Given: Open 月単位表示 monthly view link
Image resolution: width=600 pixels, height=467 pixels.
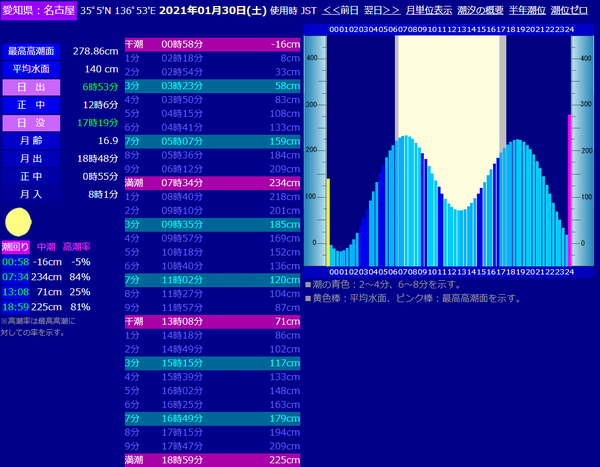Looking at the screenshot, I should pos(429,10).
